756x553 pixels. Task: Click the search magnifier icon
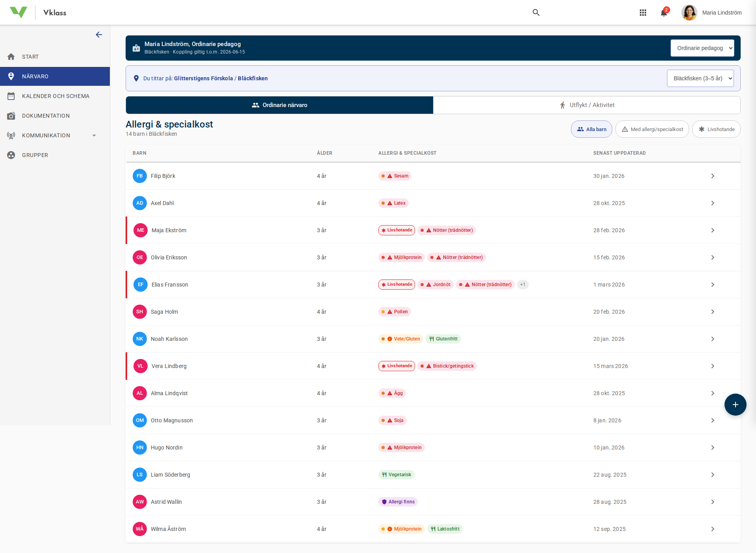(536, 13)
